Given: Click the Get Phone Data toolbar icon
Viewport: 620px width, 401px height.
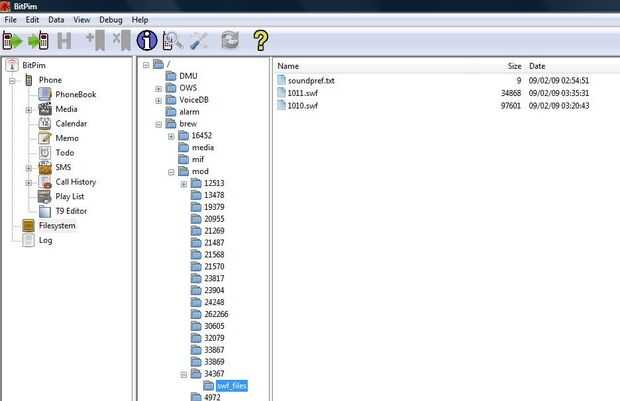Looking at the screenshot, I should tap(12, 40).
